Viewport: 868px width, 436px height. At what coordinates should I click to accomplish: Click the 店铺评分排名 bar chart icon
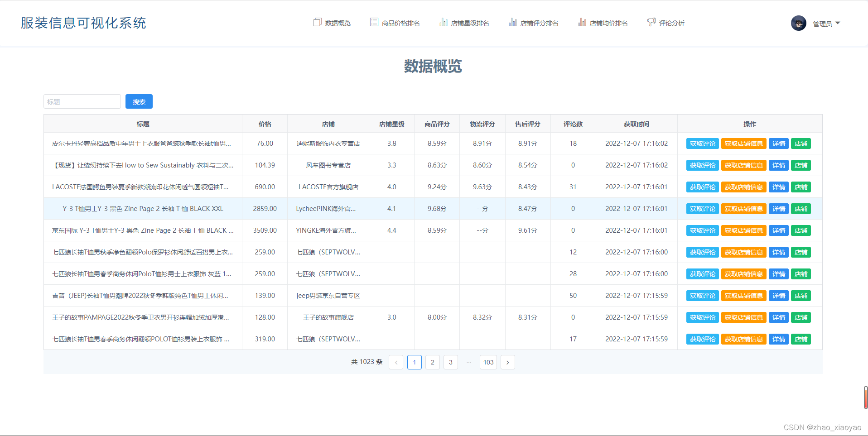[512, 22]
